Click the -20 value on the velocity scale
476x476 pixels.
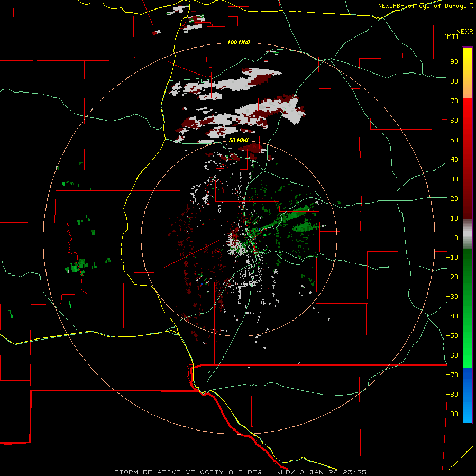pos(452,277)
